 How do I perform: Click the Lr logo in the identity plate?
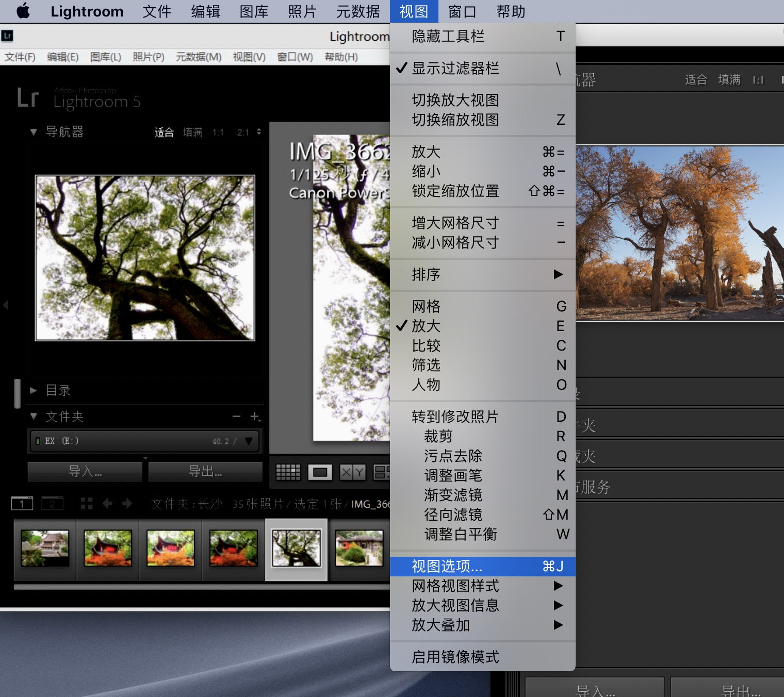tap(27, 97)
